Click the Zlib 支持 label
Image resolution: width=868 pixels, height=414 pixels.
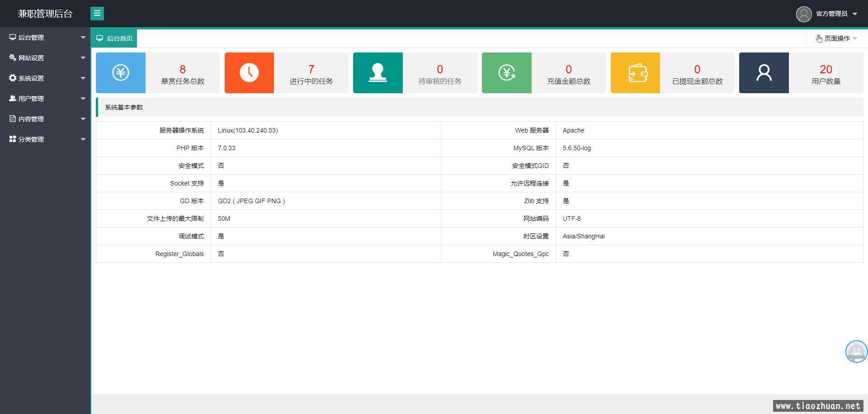(x=537, y=201)
